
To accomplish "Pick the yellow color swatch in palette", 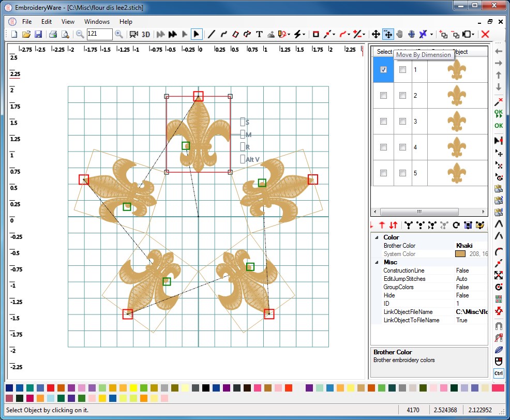I will tap(133, 388).
